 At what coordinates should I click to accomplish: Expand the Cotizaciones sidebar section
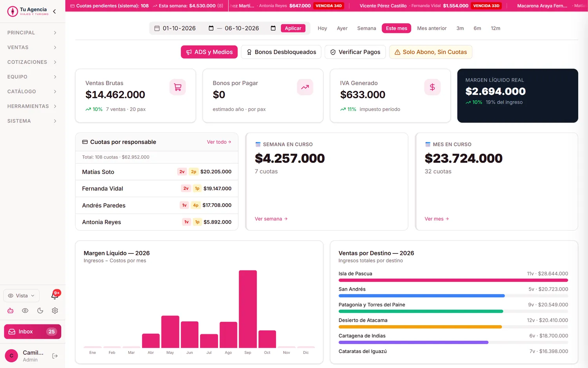coord(32,62)
